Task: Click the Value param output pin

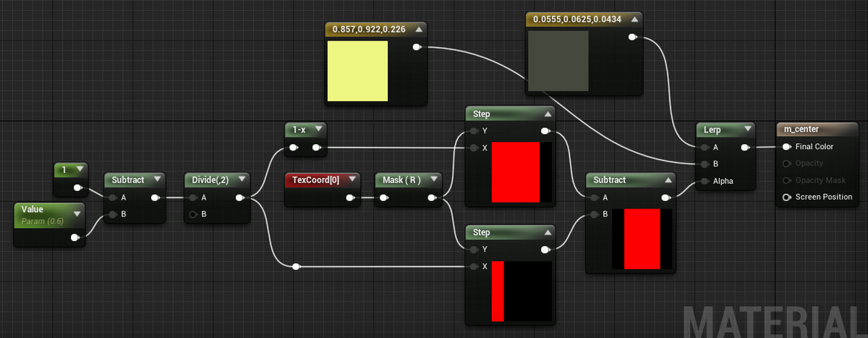Action: [75, 237]
